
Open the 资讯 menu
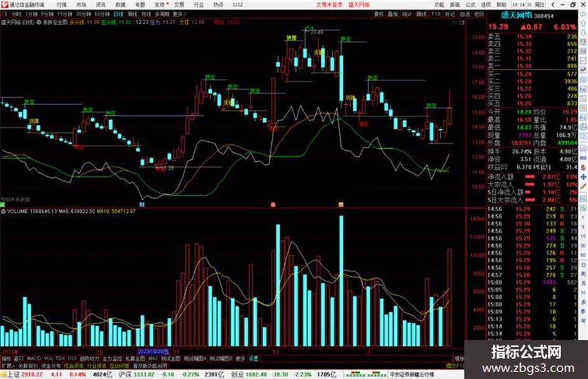pos(101,5)
